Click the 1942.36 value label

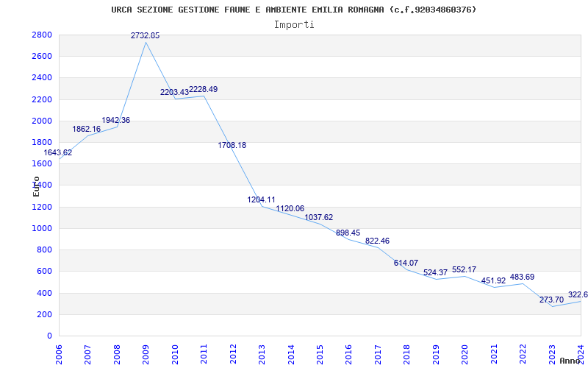coord(116,121)
